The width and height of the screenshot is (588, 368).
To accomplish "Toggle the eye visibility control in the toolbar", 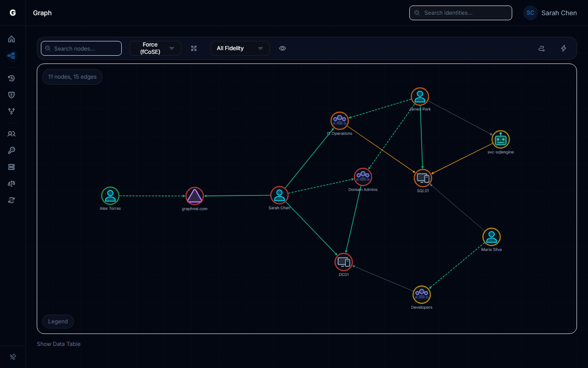I will coord(283,48).
